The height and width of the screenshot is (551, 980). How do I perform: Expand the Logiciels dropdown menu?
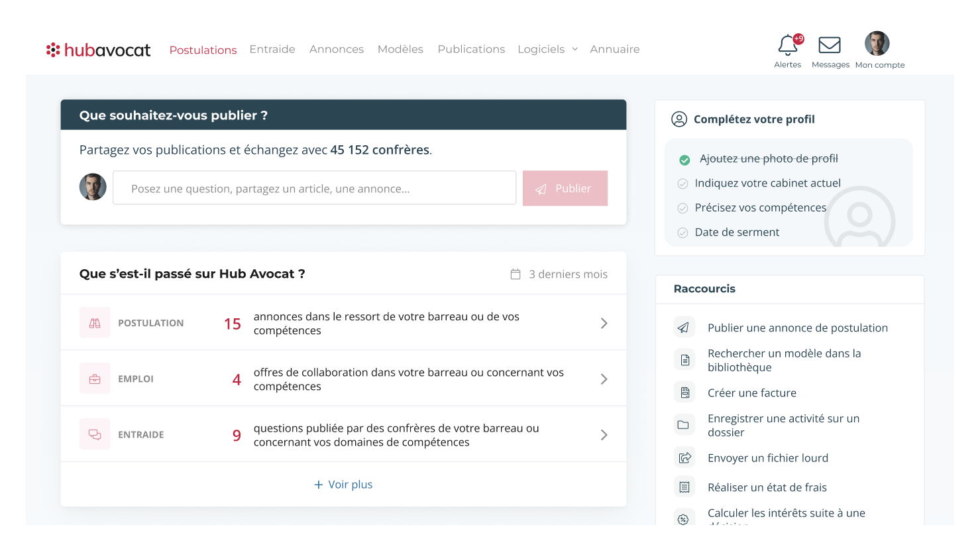547,48
